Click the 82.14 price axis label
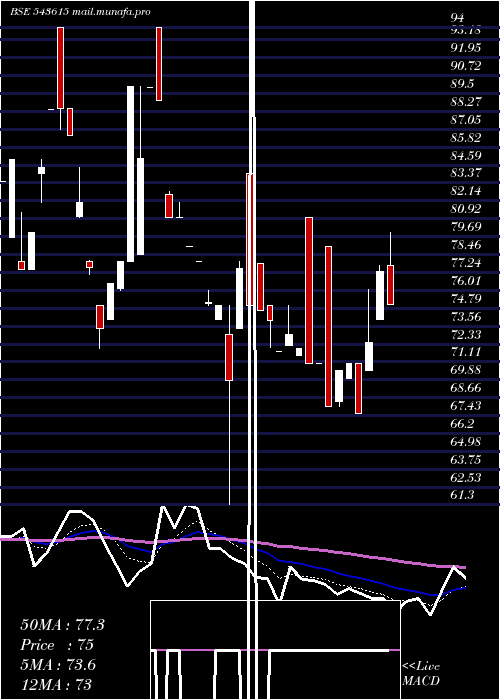 click(x=466, y=192)
